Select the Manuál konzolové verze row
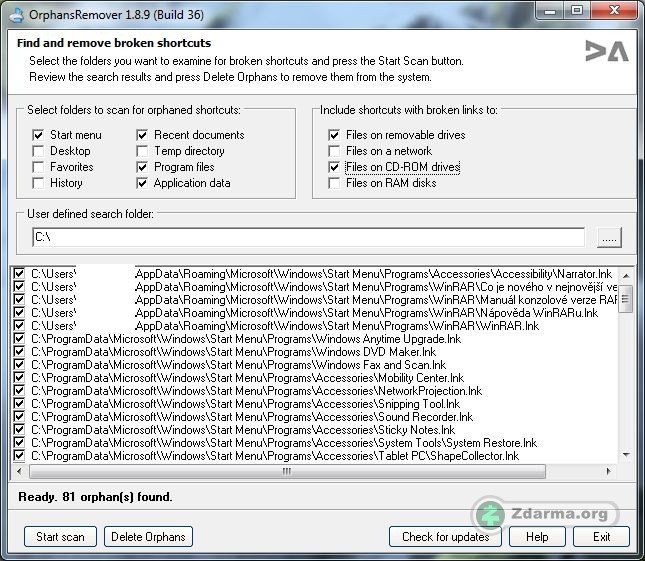Viewport: 645px width, 561px height. click(324, 300)
